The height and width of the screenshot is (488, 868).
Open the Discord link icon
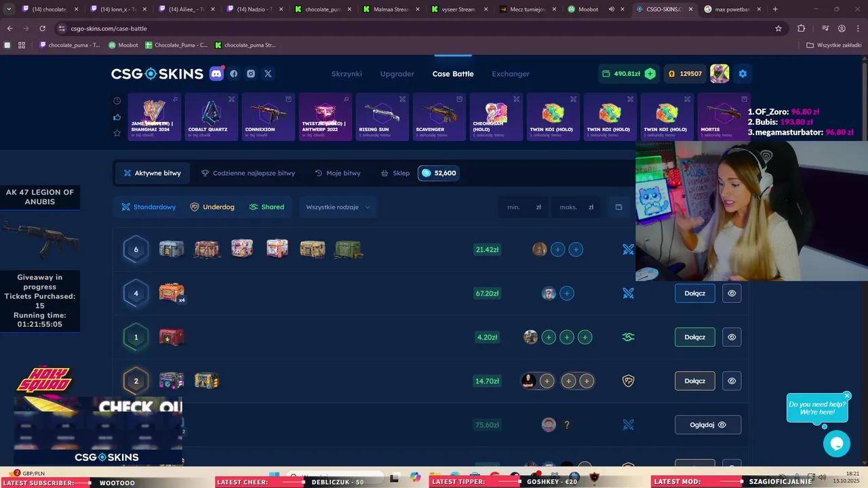tap(217, 74)
